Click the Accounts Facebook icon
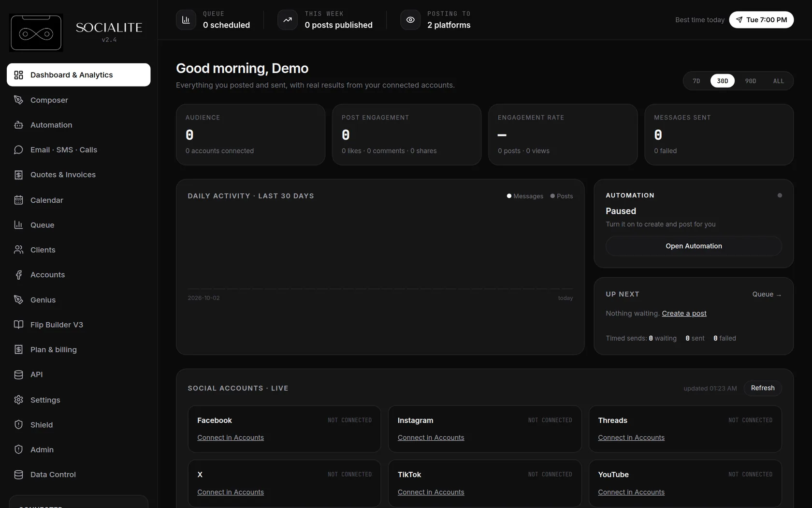This screenshot has height=508, width=812. (x=18, y=275)
